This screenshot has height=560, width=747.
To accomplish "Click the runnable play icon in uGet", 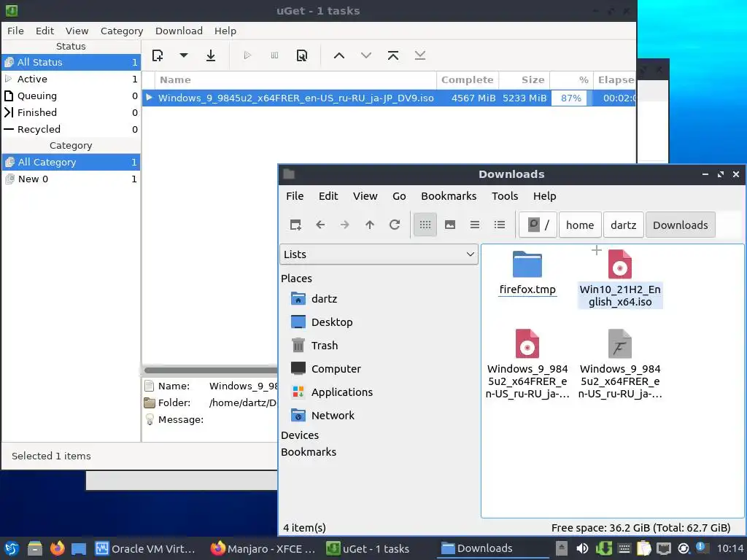I will coord(247,55).
